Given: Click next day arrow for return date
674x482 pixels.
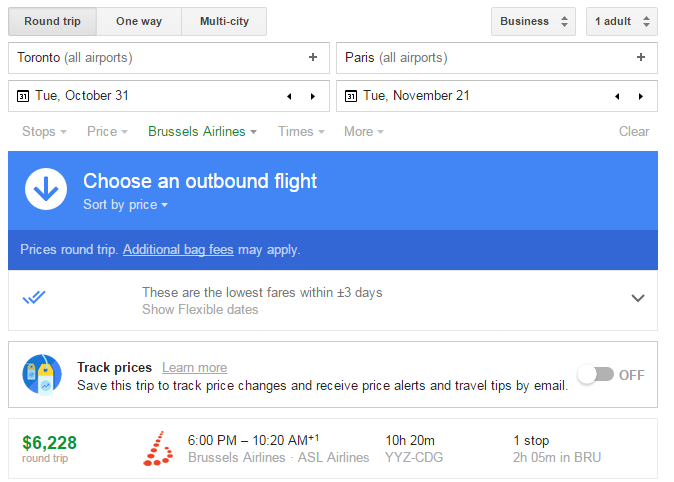Looking at the screenshot, I should click(x=640, y=97).
